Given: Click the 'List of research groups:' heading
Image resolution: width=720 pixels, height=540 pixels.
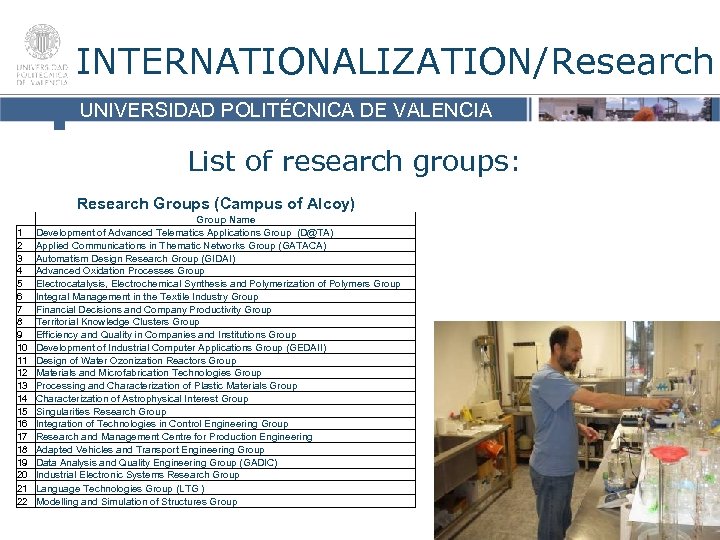Looking at the screenshot, I should coord(354,161).
